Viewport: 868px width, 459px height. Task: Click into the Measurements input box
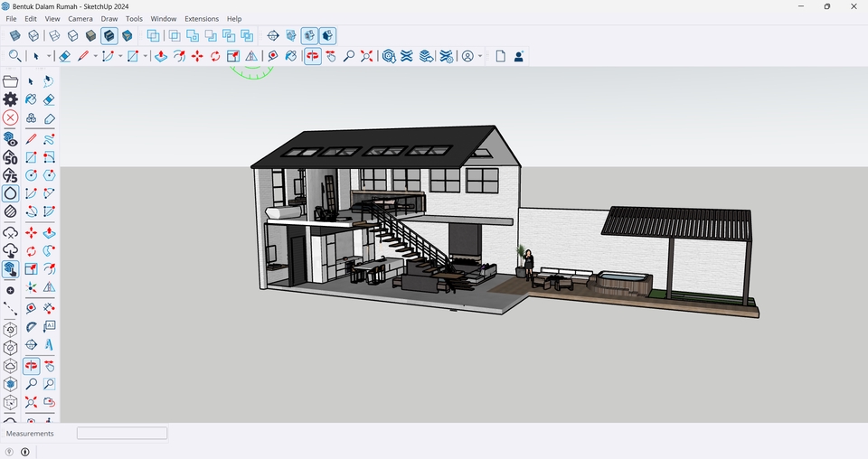(122, 433)
